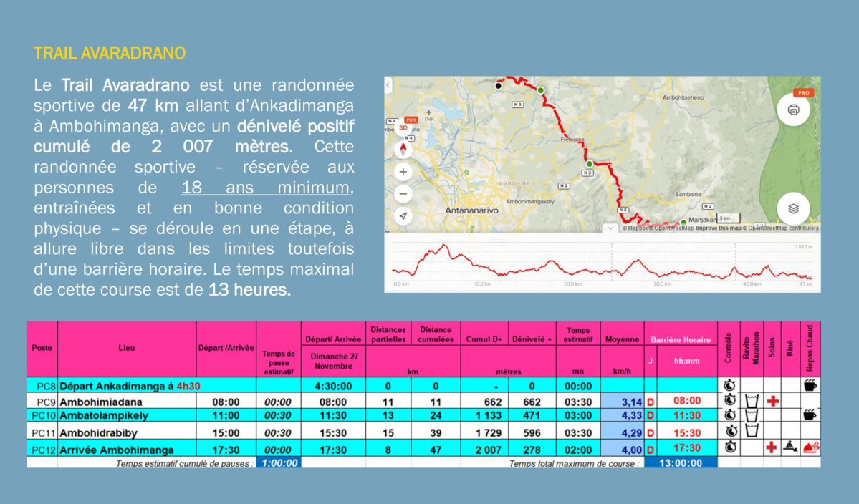The width and height of the screenshot is (859, 504).
Task: Click the black start point marker on the map
Action: click(499, 86)
